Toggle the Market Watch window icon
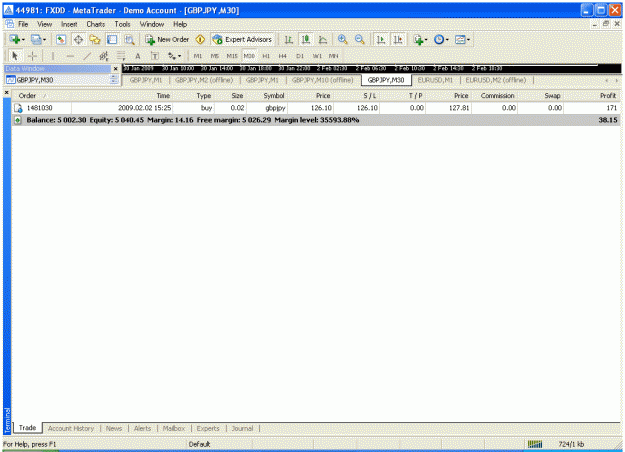The width and height of the screenshot is (625, 452). (x=61, y=39)
